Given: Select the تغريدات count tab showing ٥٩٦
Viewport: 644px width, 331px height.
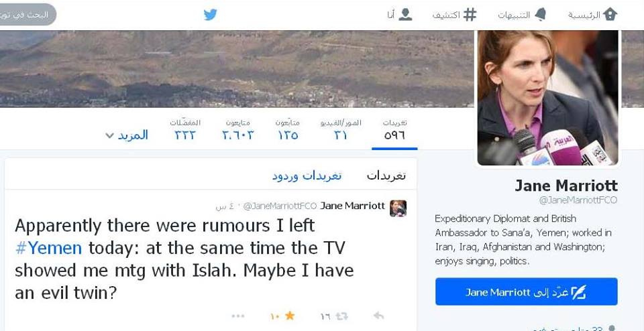Looking at the screenshot, I should (394, 131).
